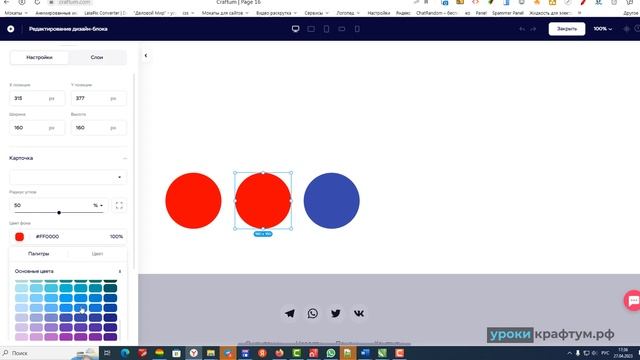Click the Y position field showing 377
The width and height of the screenshot is (640, 360).
[98, 98]
